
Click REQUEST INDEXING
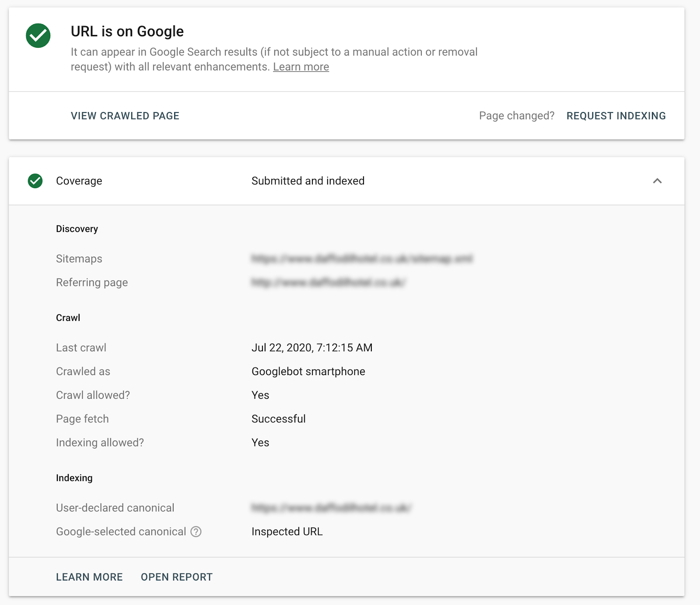tap(616, 116)
